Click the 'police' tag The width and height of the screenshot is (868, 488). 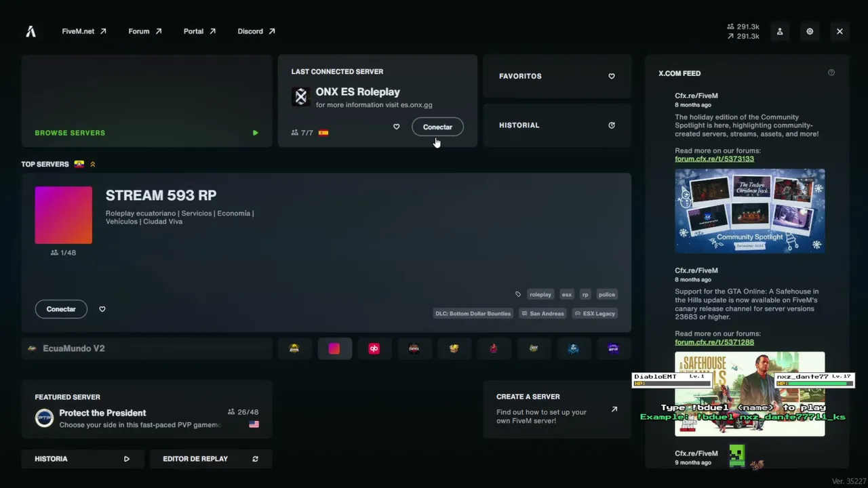click(x=607, y=295)
